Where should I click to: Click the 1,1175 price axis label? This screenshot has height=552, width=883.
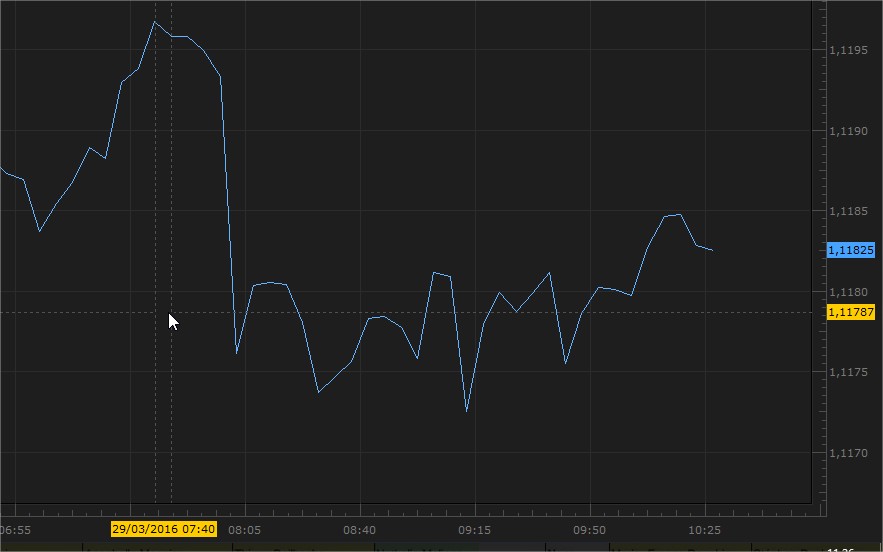[848, 372]
